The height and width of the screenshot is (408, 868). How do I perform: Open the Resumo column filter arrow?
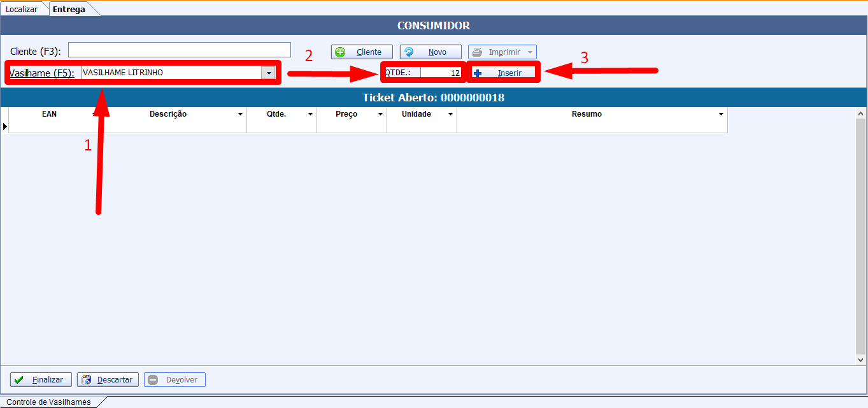click(721, 115)
